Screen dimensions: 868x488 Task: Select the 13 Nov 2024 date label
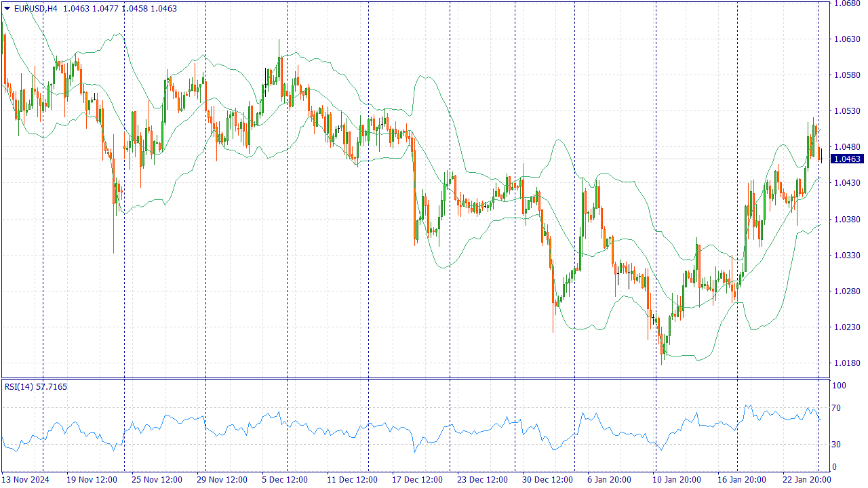tap(26, 480)
